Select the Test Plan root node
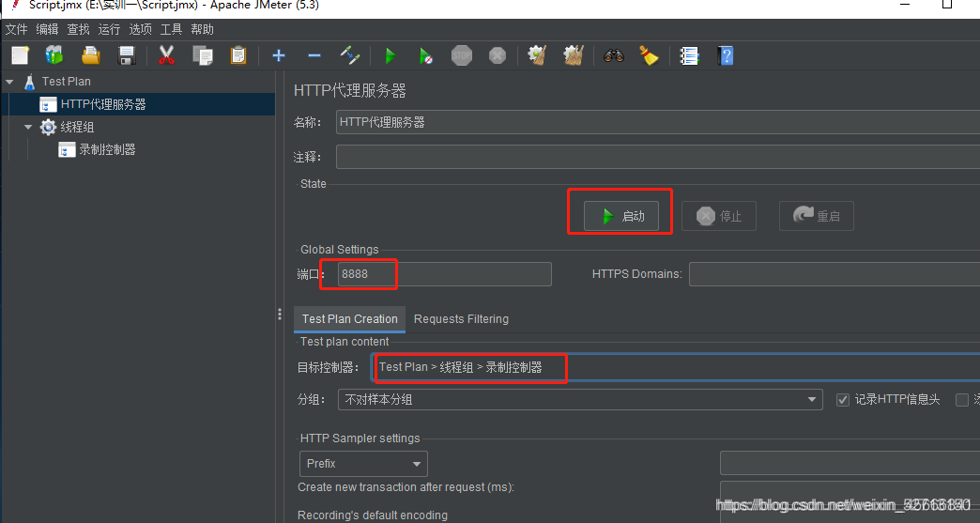The image size is (980, 523). pos(67,82)
